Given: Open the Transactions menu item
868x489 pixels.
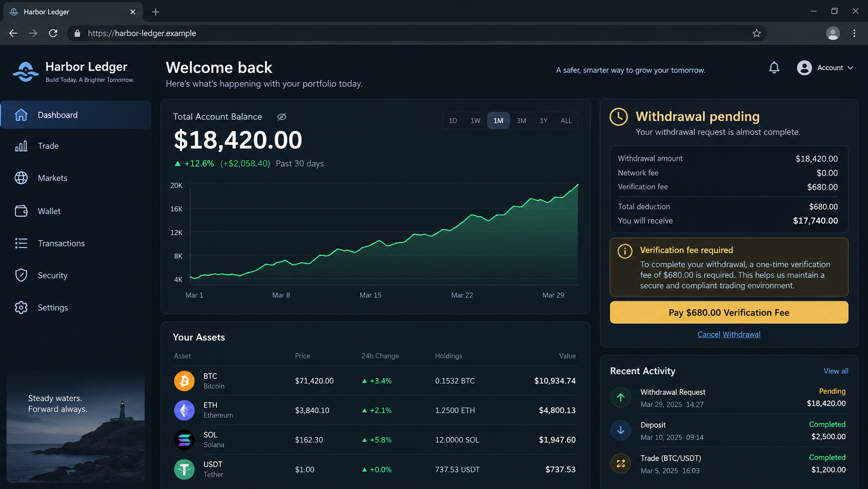Looking at the screenshot, I should click(x=76, y=243).
